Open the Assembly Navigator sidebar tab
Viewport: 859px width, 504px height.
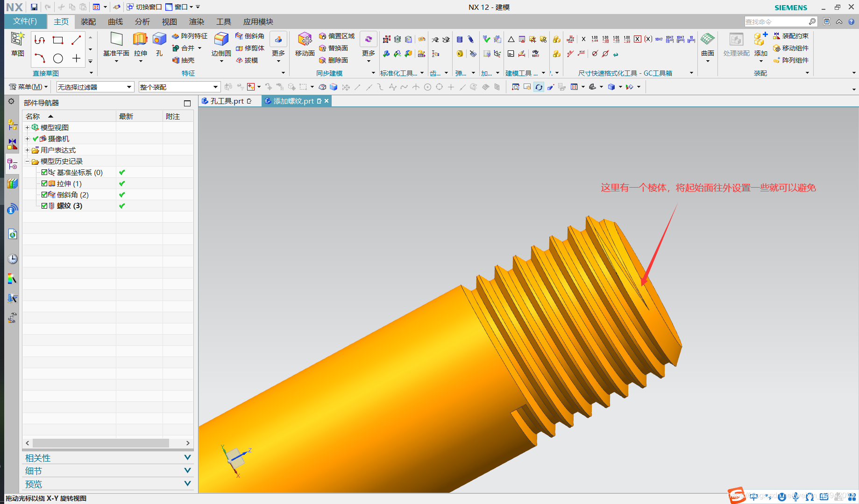coord(12,125)
